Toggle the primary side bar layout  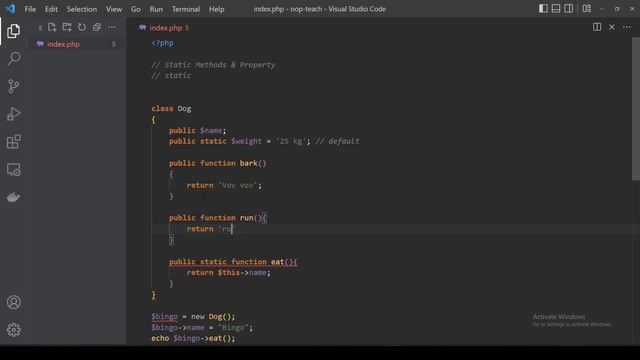point(543,9)
